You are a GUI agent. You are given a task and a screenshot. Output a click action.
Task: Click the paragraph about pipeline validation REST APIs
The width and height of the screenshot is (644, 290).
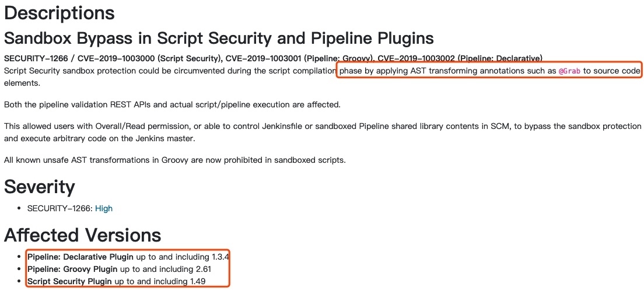pos(172,104)
